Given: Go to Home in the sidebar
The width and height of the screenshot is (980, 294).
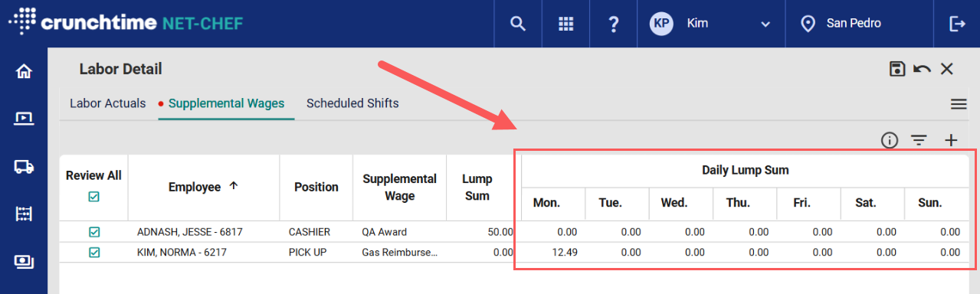Looking at the screenshot, I should pos(24,71).
